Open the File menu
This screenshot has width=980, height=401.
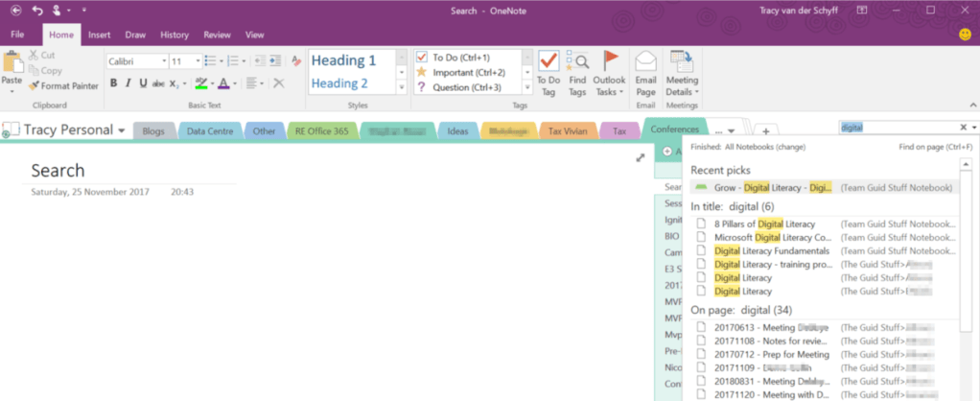pos(17,35)
